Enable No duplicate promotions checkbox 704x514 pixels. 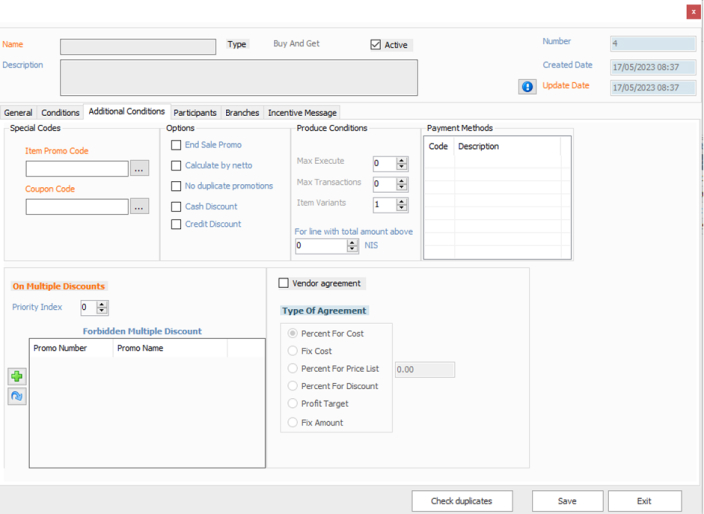coord(176,186)
